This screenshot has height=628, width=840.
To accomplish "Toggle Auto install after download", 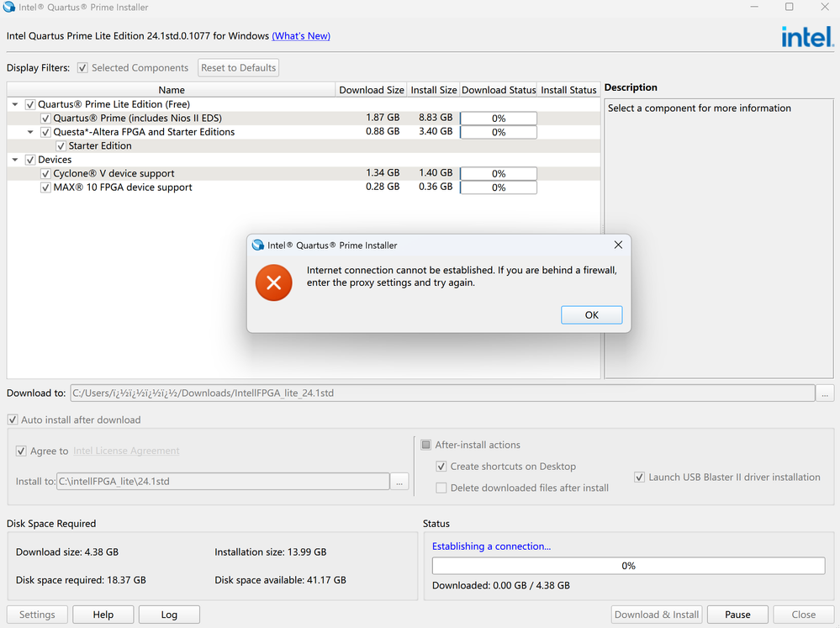I will (x=13, y=420).
